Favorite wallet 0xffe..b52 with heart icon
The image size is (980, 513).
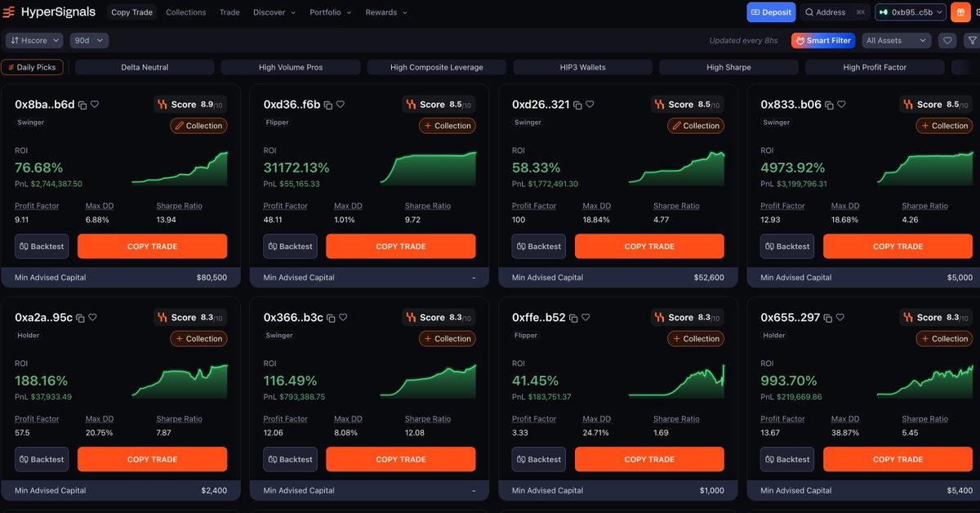tap(586, 318)
